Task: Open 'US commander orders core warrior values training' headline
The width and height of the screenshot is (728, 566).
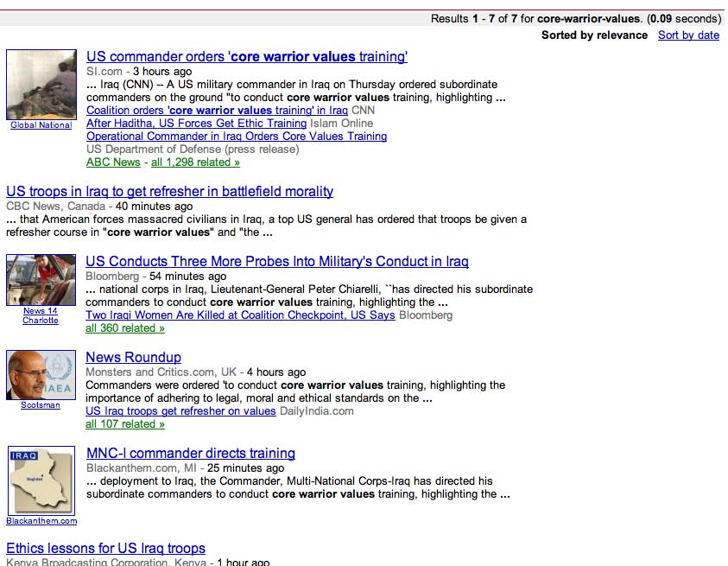Action: tap(246, 57)
